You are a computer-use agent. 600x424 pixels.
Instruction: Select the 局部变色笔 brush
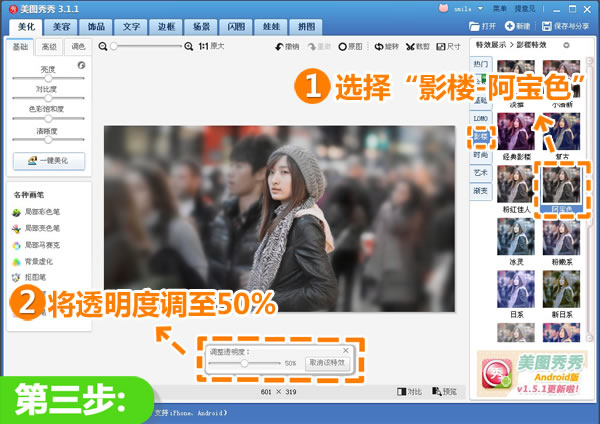pos(36,228)
